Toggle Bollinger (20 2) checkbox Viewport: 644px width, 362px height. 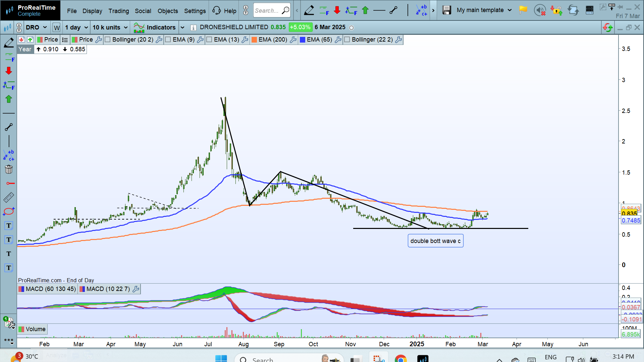coord(108,40)
